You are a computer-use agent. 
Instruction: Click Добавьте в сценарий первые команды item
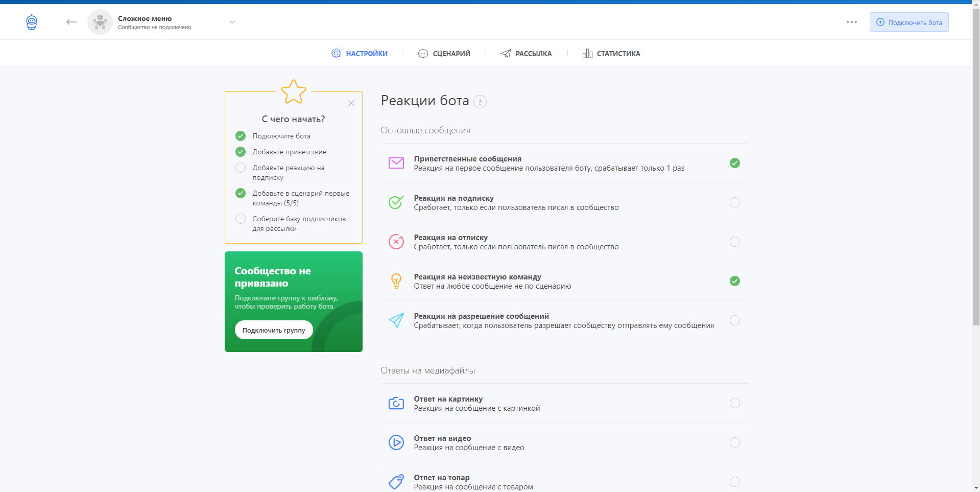(301, 198)
